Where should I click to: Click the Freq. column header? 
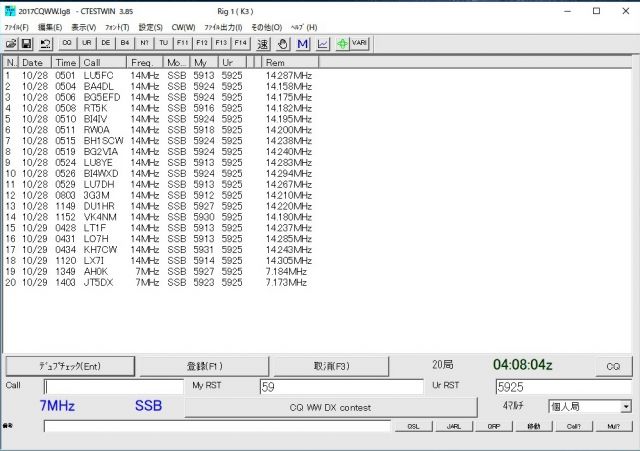[143, 62]
